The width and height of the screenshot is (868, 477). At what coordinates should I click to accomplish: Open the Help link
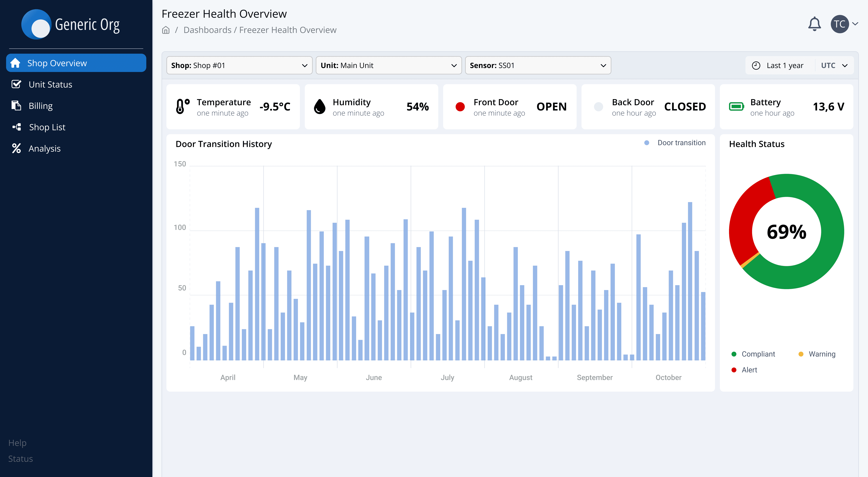[17, 443]
